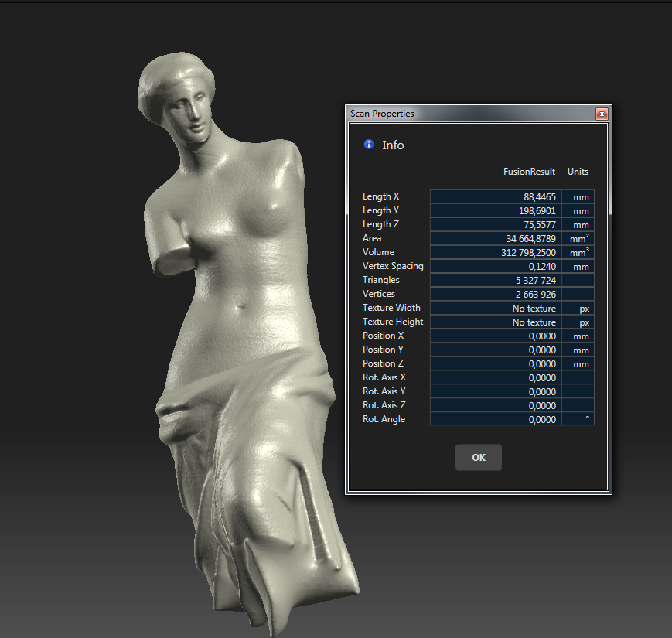Click the degree unit cell for Rot. Angle
The image size is (672, 638).
[x=578, y=419]
